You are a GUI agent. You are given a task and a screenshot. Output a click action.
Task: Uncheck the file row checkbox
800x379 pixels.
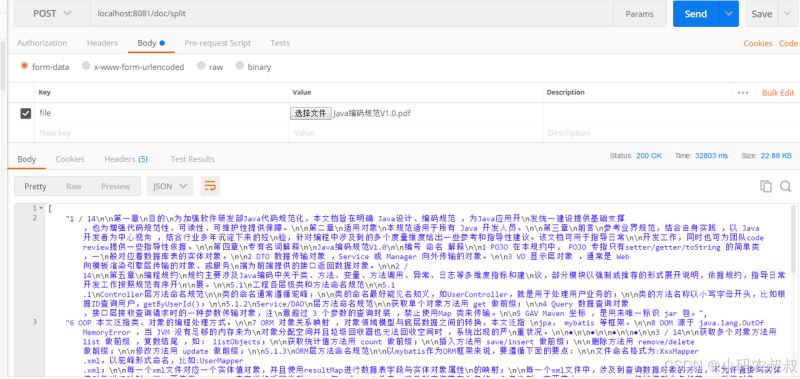[x=26, y=113]
